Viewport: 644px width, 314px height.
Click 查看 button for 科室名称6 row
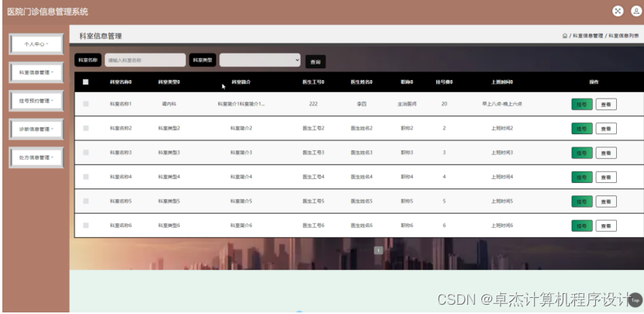click(606, 226)
